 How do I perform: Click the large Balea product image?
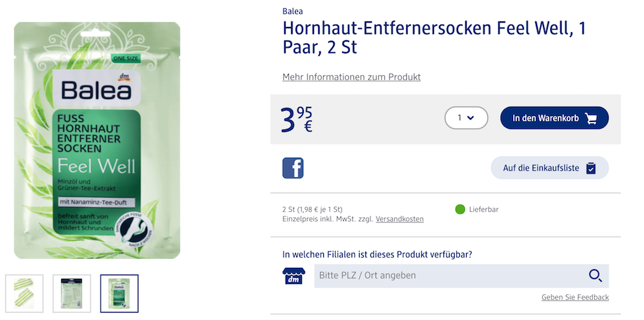[x=97, y=140]
